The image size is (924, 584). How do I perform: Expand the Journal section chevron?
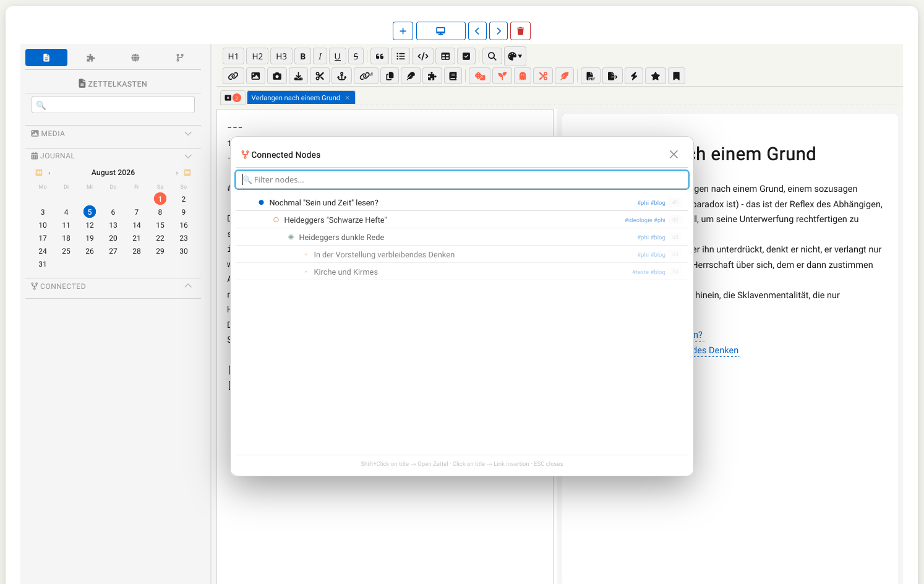(x=188, y=156)
